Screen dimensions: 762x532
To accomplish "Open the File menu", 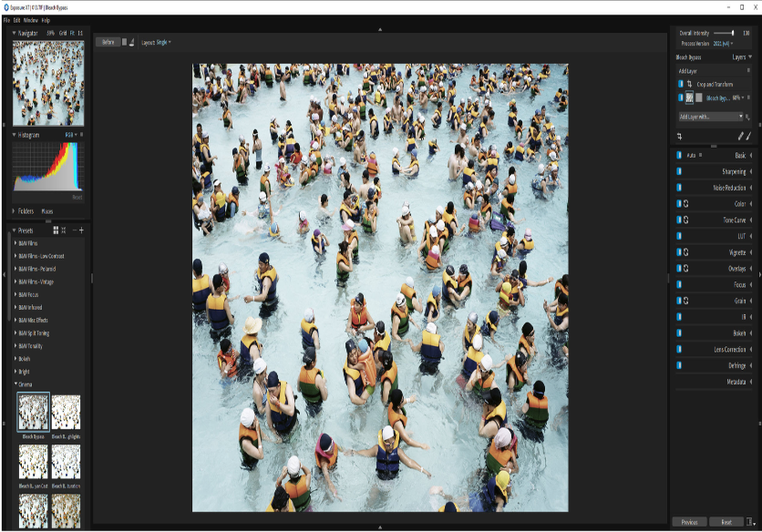I will (6, 20).
